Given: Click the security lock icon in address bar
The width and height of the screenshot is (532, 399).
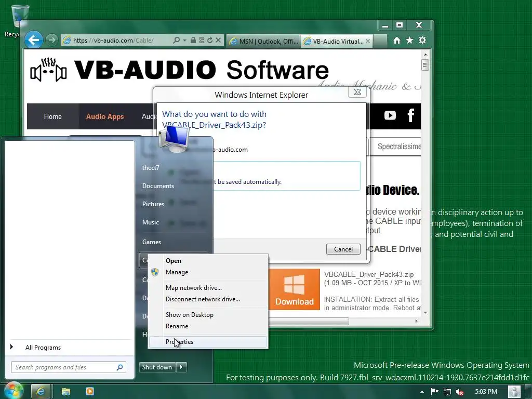Looking at the screenshot, I should 193,41.
